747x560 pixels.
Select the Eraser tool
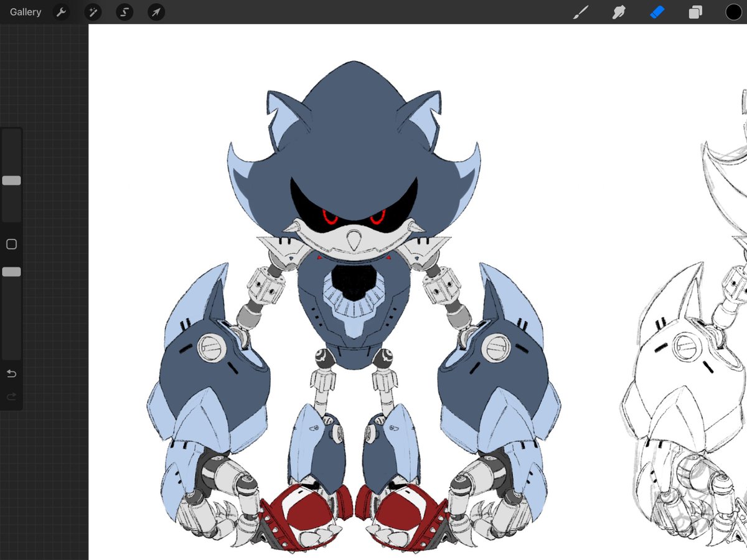pos(657,12)
